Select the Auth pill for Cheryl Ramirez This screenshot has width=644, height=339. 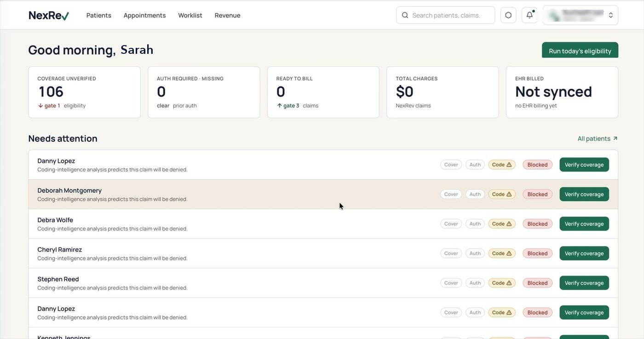tap(475, 253)
